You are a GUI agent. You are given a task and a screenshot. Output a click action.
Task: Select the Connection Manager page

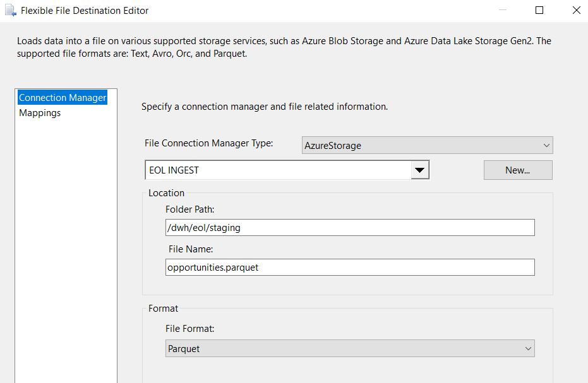(x=63, y=97)
